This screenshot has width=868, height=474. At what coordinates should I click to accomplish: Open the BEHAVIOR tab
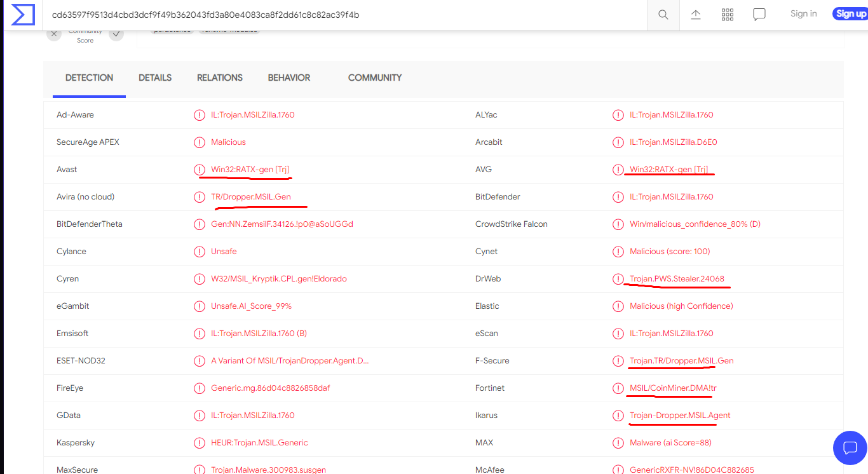tap(289, 78)
